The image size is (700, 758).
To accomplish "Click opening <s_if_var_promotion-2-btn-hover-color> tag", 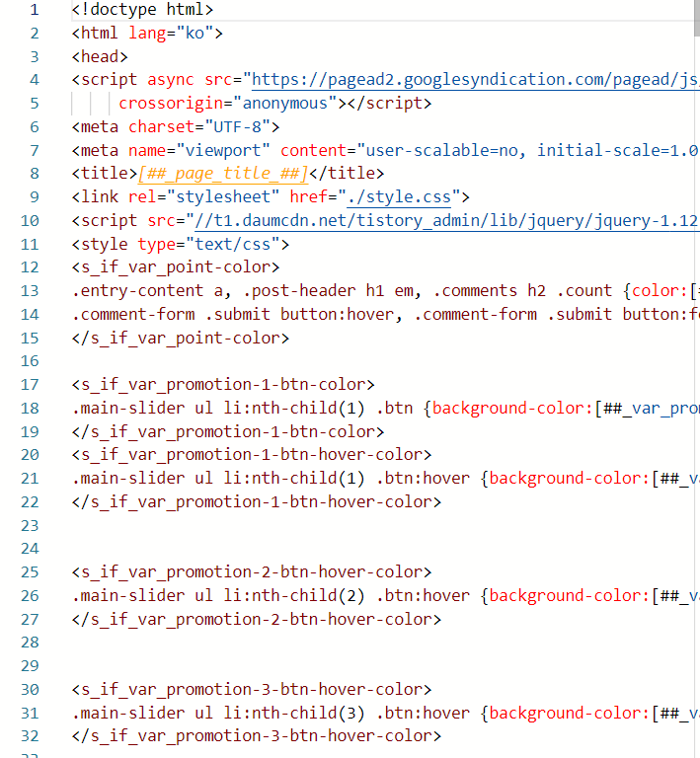I will click(x=252, y=572).
